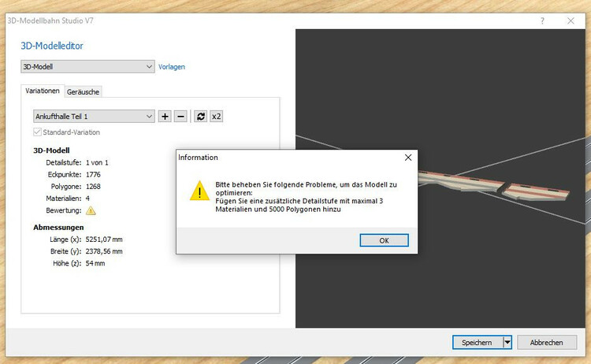This screenshot has width=591, height=364.
Task: Open the Ankufthalle Teil 1 variation dropdown
Action: pos(94,117)
